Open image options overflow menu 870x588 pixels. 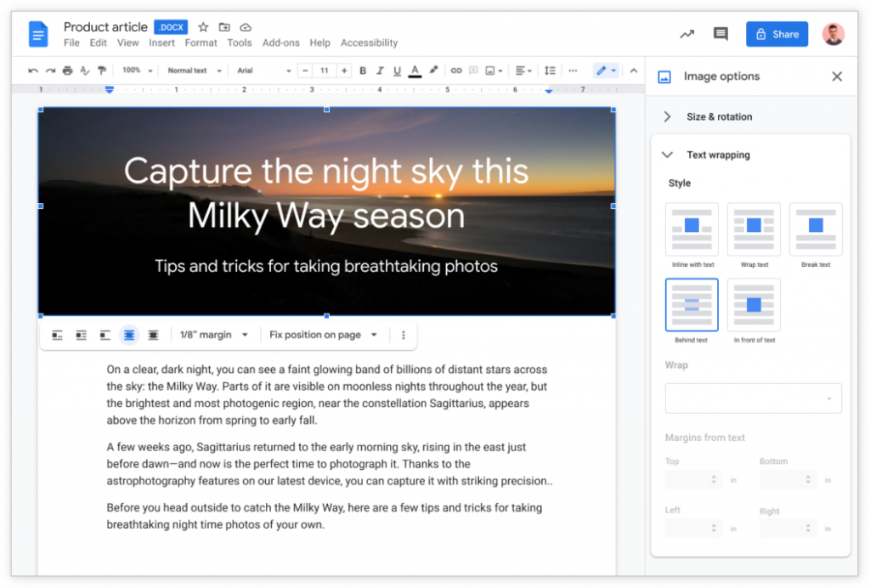[403, 335]
